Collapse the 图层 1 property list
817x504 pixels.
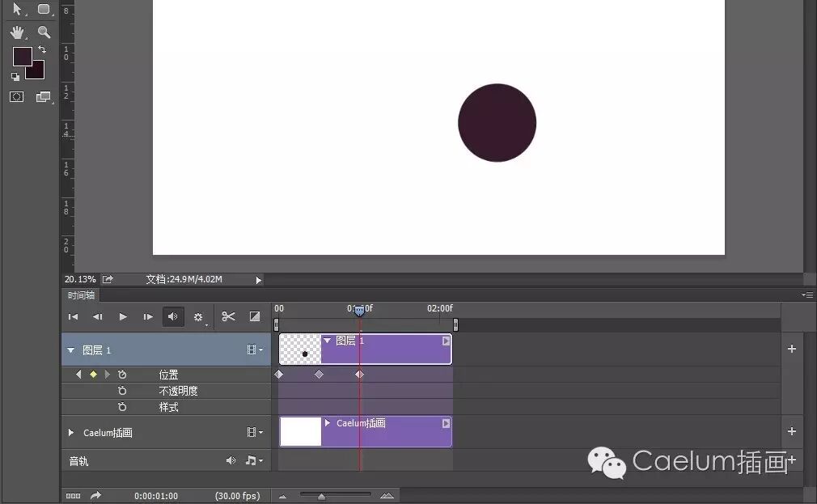(70, 349)
